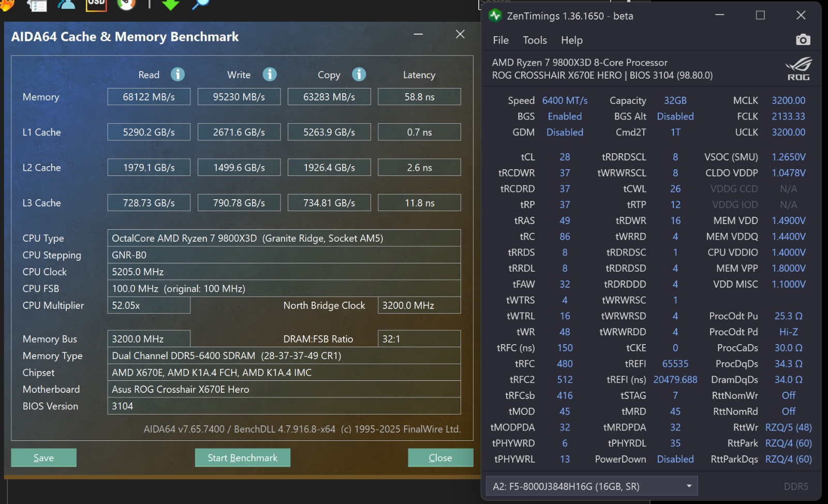Click the Write info icon in AIDA64
Image resolution: width=828 pixels, height=504 pixels.
pos(270,75)
